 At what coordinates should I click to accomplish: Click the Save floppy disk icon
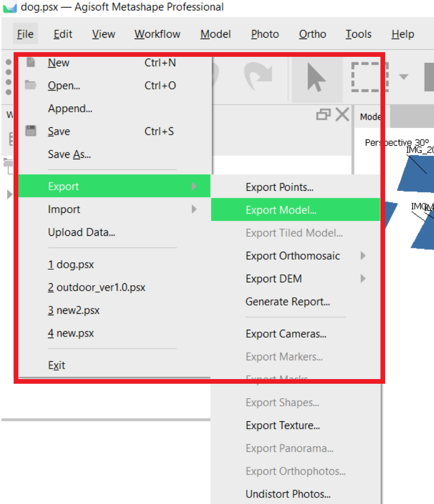click(31, 131)
